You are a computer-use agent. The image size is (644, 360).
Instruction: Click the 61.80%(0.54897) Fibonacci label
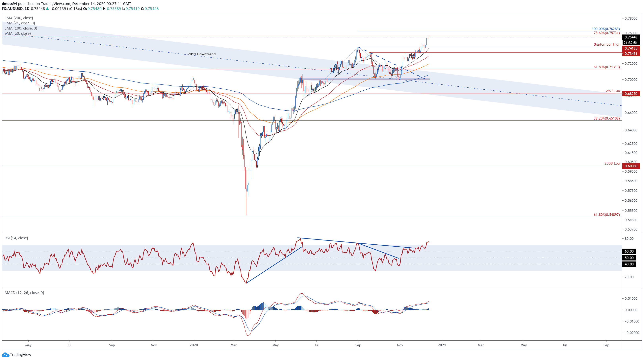[607, 215]
